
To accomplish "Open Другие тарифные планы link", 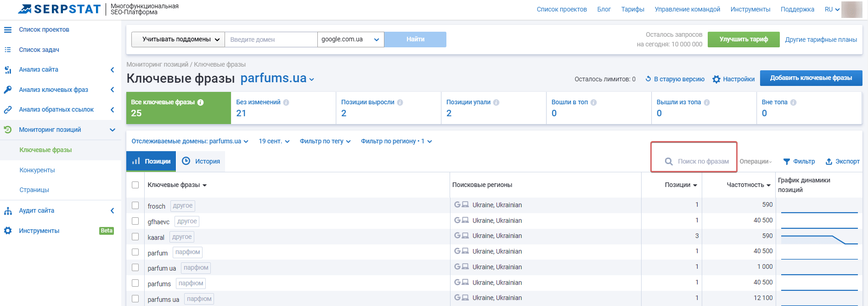I will click(x=821, y=40).
